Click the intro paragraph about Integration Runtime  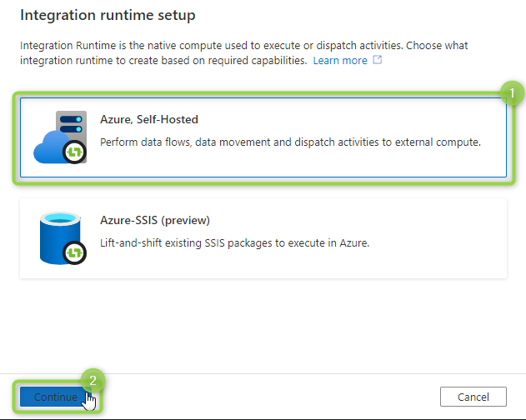[244, 52]
